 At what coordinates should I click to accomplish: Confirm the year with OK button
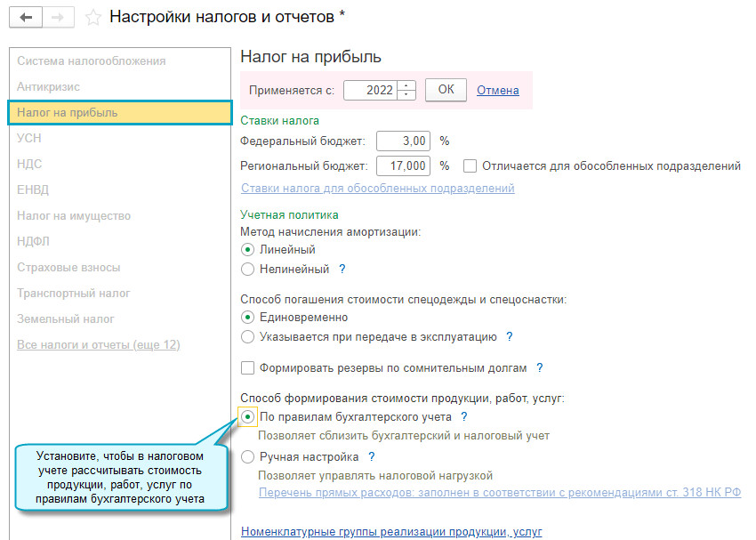point(446,90)
